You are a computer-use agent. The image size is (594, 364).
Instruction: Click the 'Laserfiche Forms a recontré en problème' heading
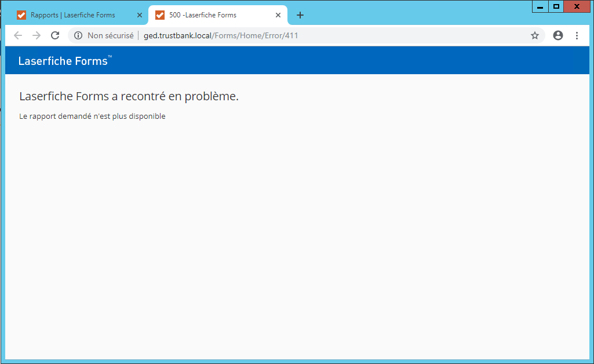(129, 97)
